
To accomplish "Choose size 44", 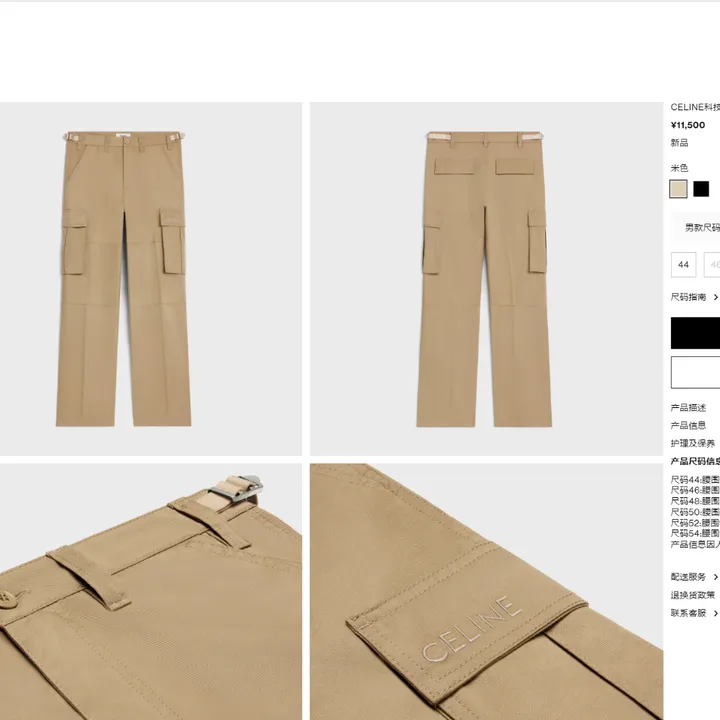I will tap(683, 264).
